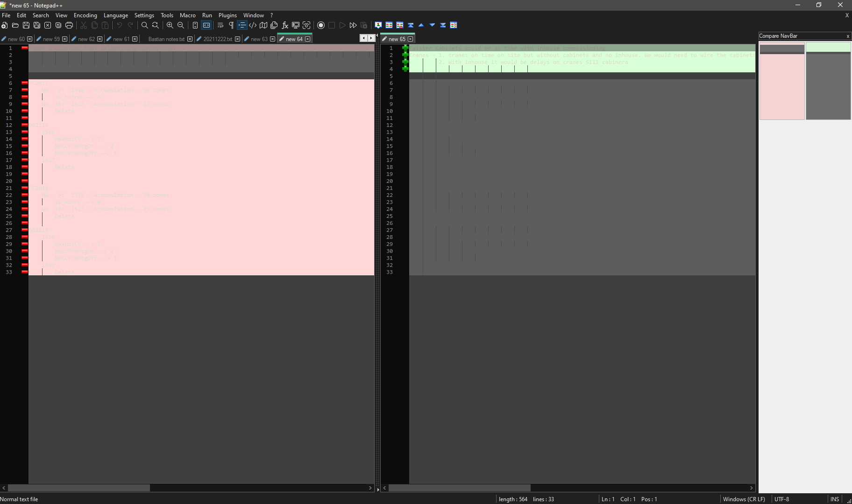Screen dimensions: 852x504
Task: Print the document with the printer icon
Action: [69, 25]
